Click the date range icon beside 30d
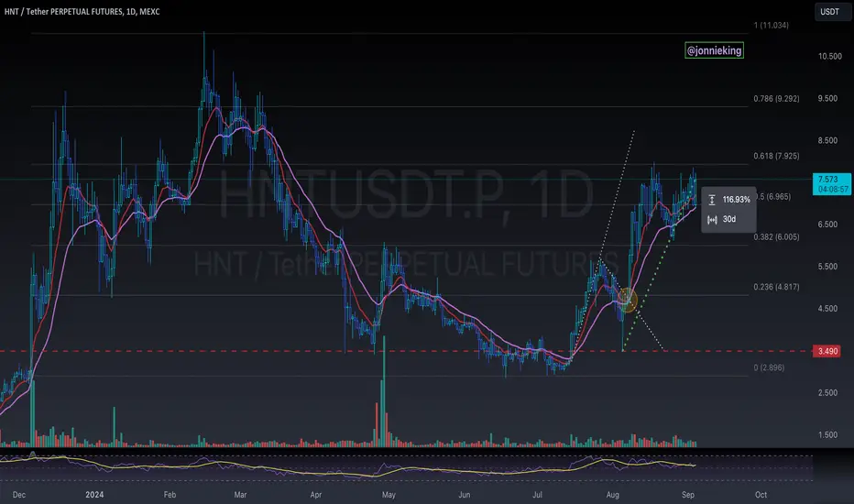Viewport: 854px width, 504px height. [712, 220]
